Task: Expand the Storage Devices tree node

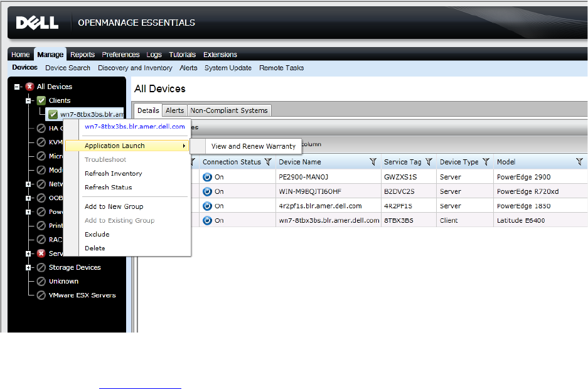Action: (x=28, y=267)
